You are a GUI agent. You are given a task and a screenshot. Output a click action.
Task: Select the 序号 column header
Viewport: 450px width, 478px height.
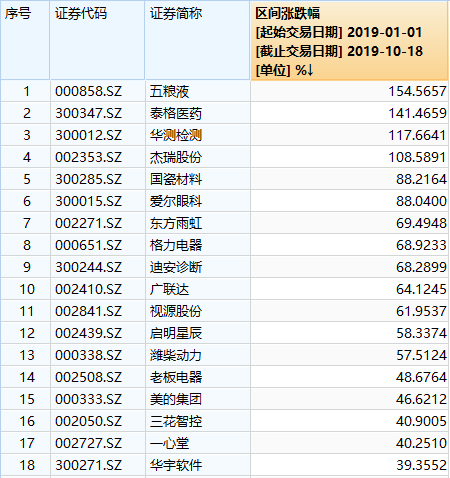tap(25, 40)
